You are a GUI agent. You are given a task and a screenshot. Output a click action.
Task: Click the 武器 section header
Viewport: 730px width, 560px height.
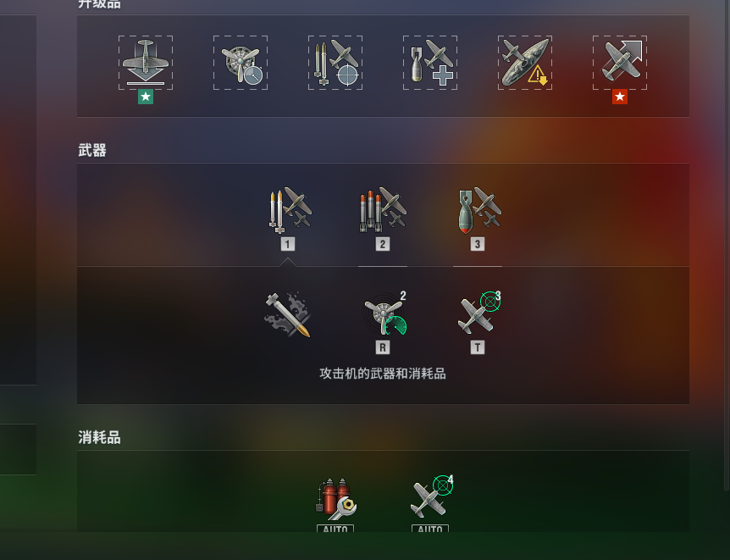(92, 150)
